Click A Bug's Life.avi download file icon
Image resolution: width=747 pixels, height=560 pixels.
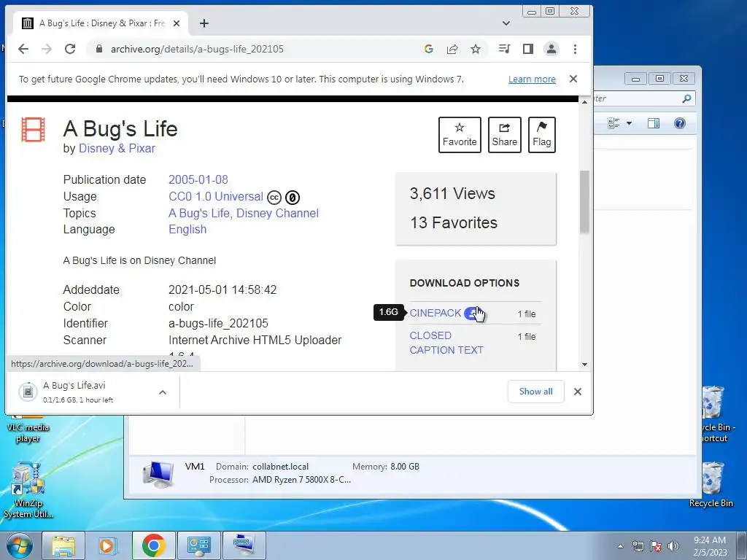click(28, 392)
